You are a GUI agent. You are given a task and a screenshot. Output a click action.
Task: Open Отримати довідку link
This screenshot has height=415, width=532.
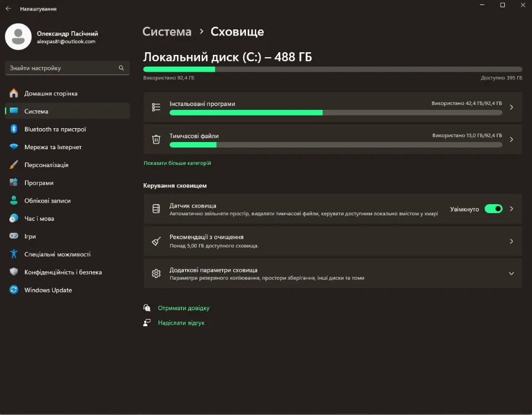click(183, 308)
